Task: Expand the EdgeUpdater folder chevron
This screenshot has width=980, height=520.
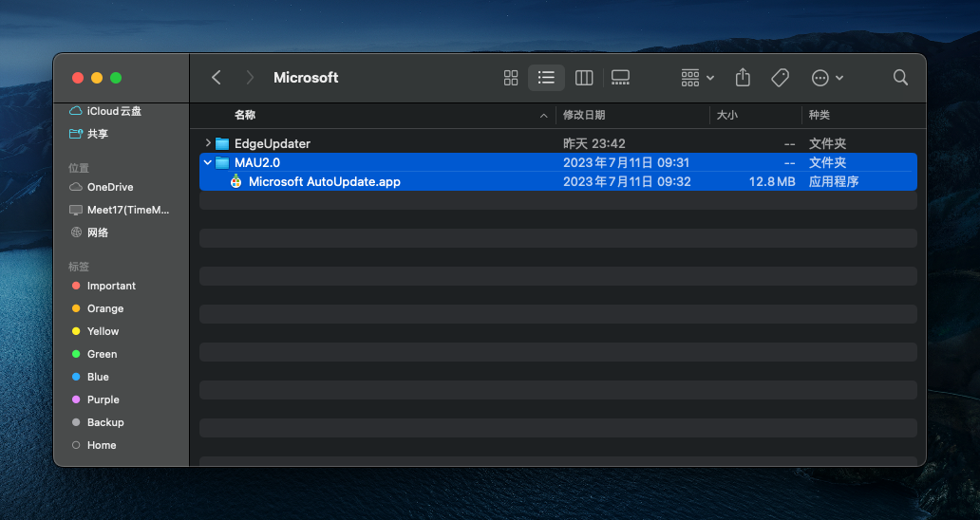Action: tap(208, 143)
